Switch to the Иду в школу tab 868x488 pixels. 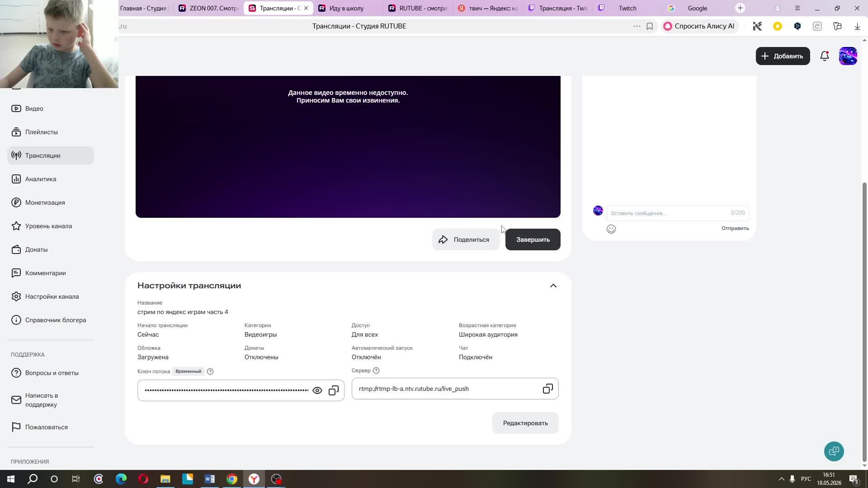click(x=348, y=8)
